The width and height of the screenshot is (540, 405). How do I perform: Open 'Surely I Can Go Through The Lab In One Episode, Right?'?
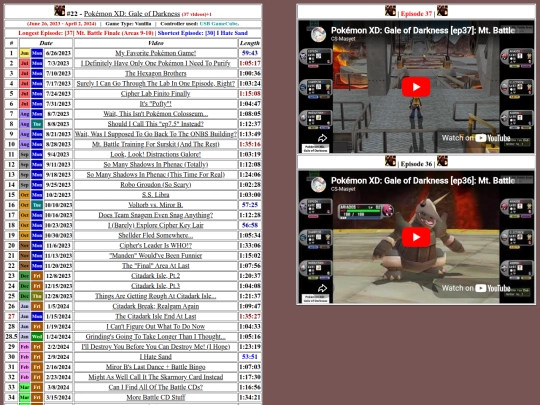[x=156, y=83]
